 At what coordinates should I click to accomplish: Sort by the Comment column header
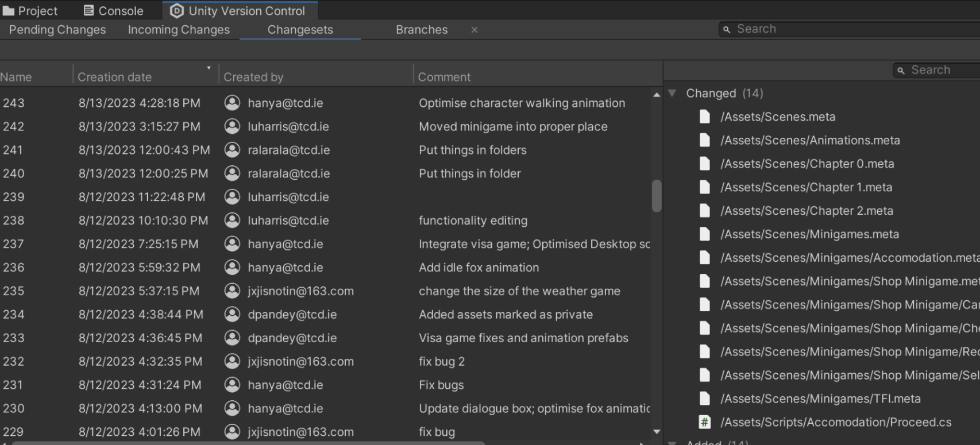[x=537, y=76]
